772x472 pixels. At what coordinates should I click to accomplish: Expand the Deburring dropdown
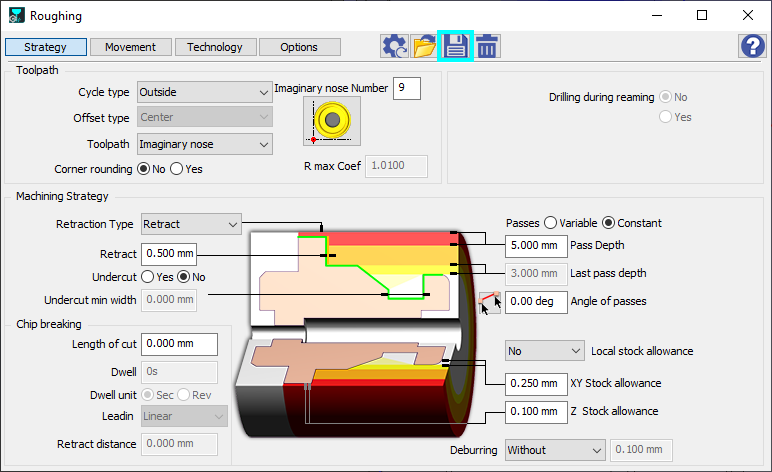pyautogui.click(x=555, y=450)
